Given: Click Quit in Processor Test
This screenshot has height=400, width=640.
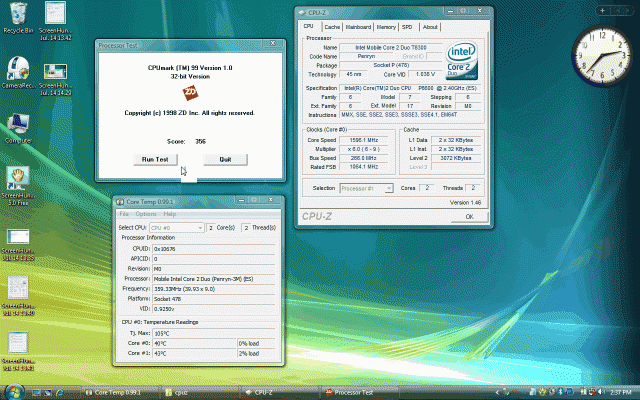Looking at the screenshot, I should pos(225,160).
